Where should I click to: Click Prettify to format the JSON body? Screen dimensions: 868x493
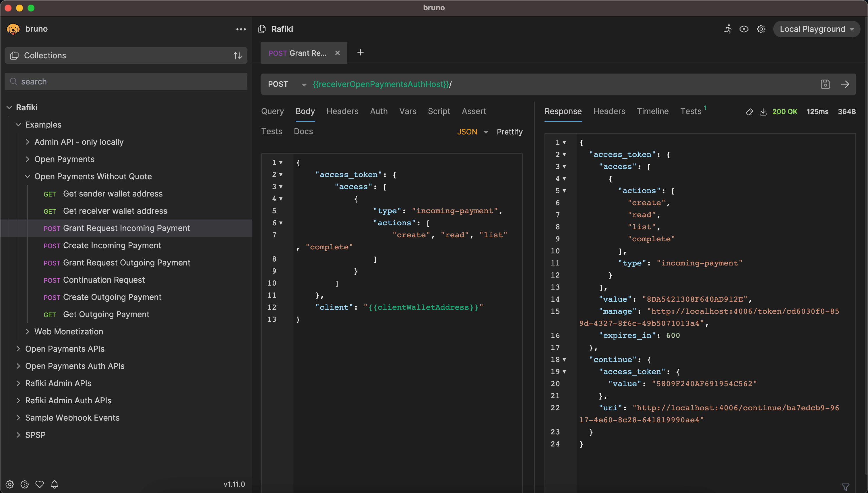tap(509, 132)
